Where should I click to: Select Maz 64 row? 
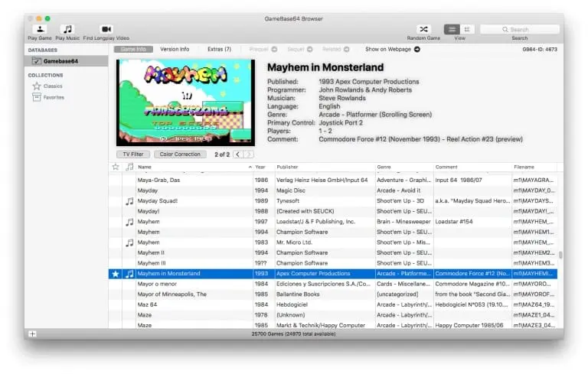[333, 304]
